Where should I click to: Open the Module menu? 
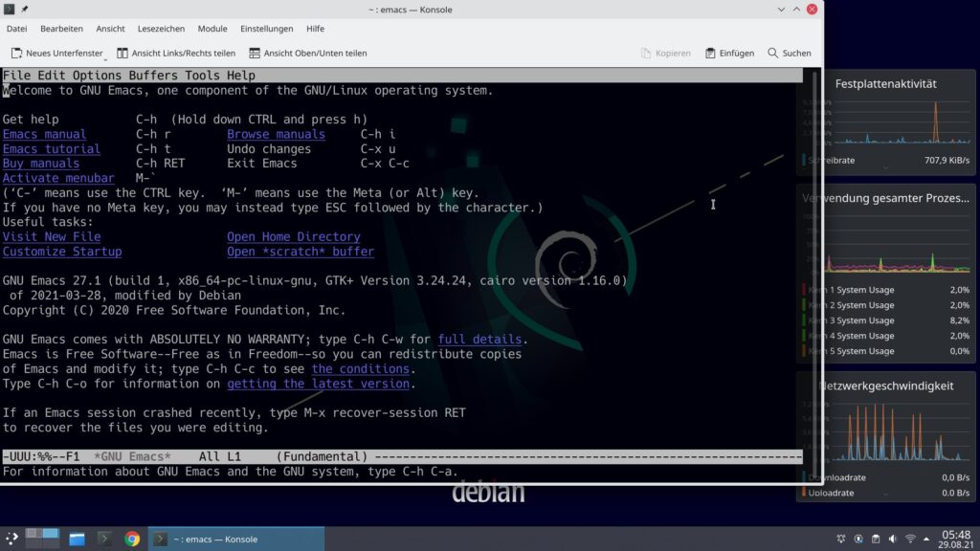(x=212, y=29)
